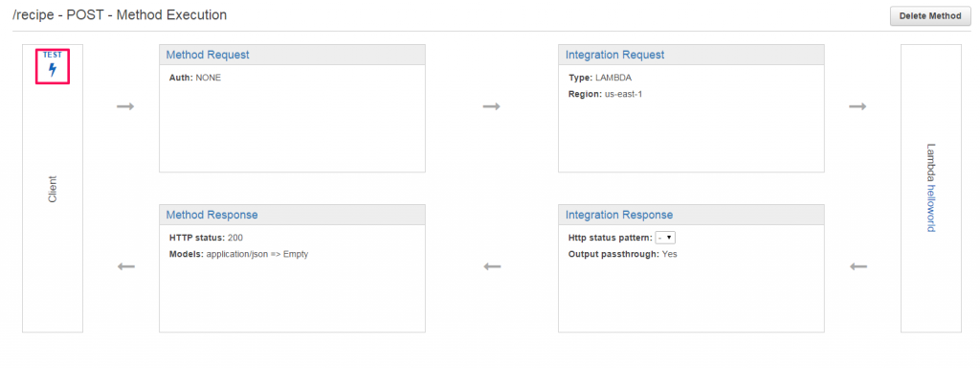Click the Region: us-east-1 text

[x=605, y=95]
